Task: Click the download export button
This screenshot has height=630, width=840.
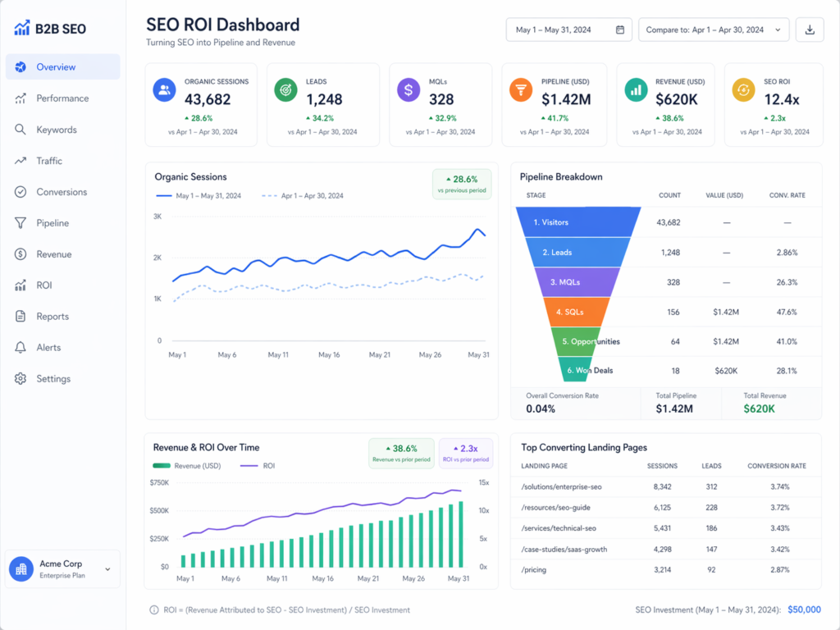Action: point(810,30)
